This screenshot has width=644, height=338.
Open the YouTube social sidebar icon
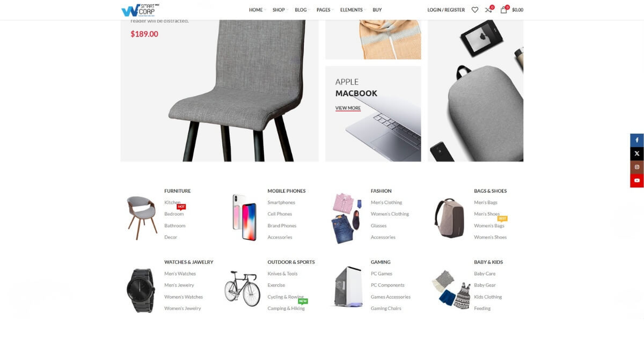pyautogui.click(x=637, y=180)
